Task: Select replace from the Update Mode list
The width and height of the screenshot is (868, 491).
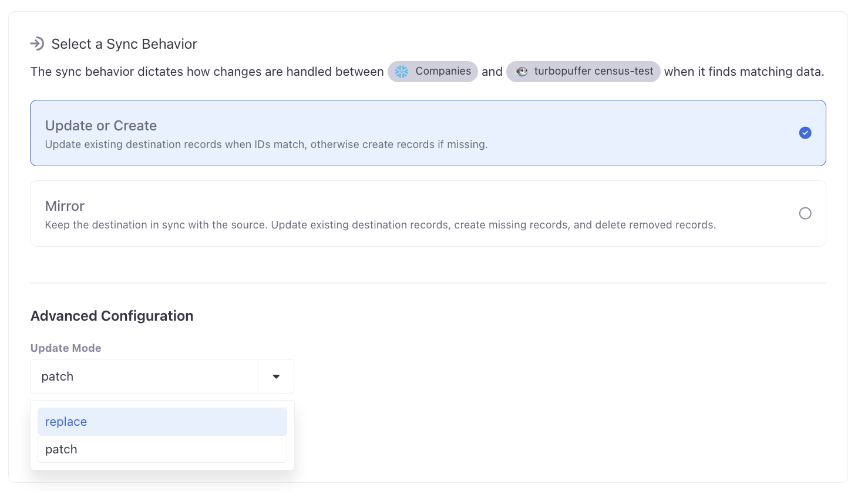Action: pos(162,422)
